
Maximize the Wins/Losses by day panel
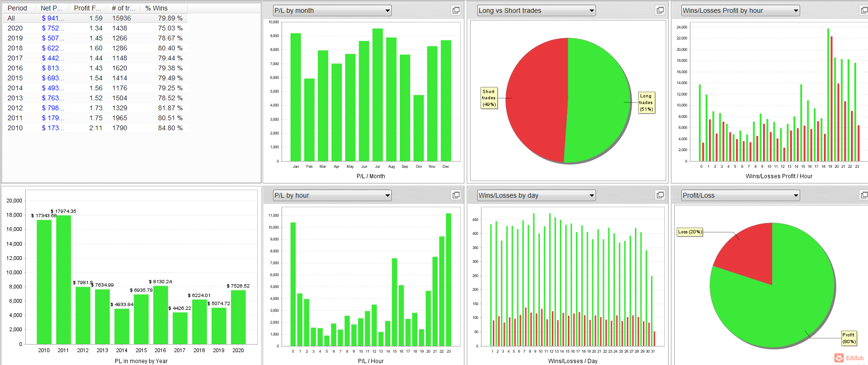(x=660, y=195)
